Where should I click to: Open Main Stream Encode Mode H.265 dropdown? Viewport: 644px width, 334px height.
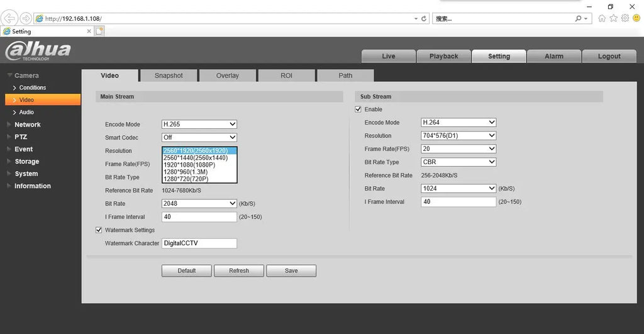pos(199,125)
